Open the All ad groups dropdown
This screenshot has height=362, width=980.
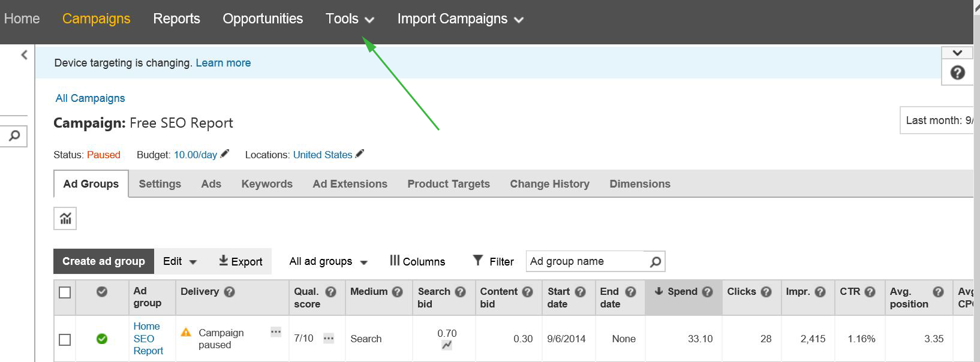(329, 261)
